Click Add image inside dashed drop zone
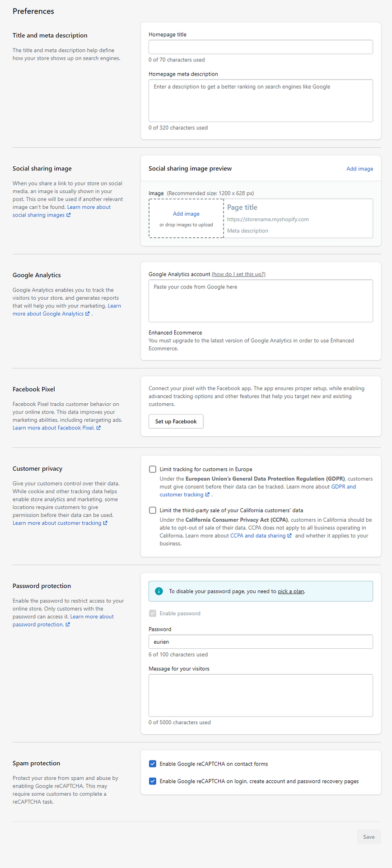392x868 pixels. point(186,214)
